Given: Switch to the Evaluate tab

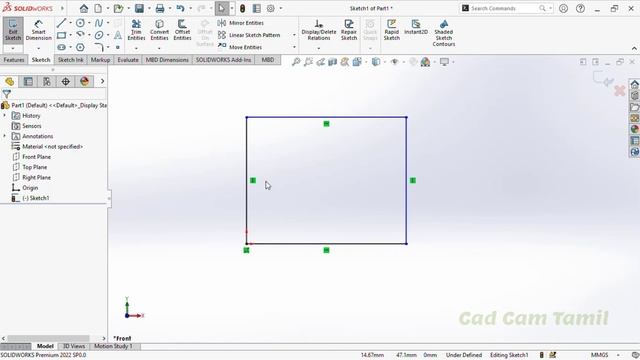Looking at the screenshot, I should point(128,60).
